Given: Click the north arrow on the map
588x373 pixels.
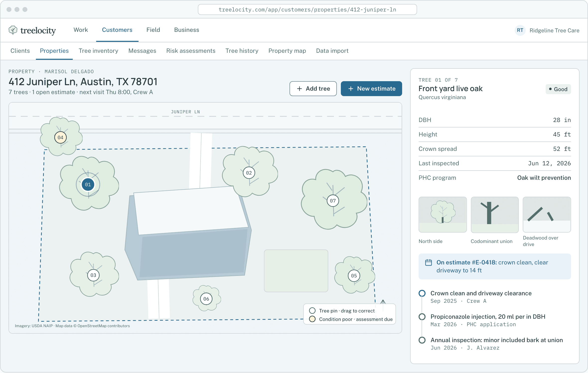Looking at the screenshot, I should click(383, 302).
